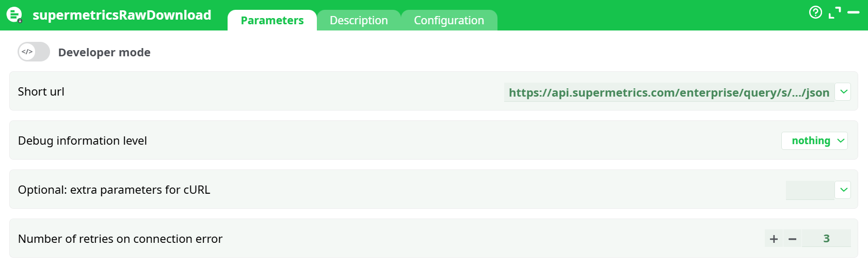Open Debug information level dropdown

tap(814, 141)
